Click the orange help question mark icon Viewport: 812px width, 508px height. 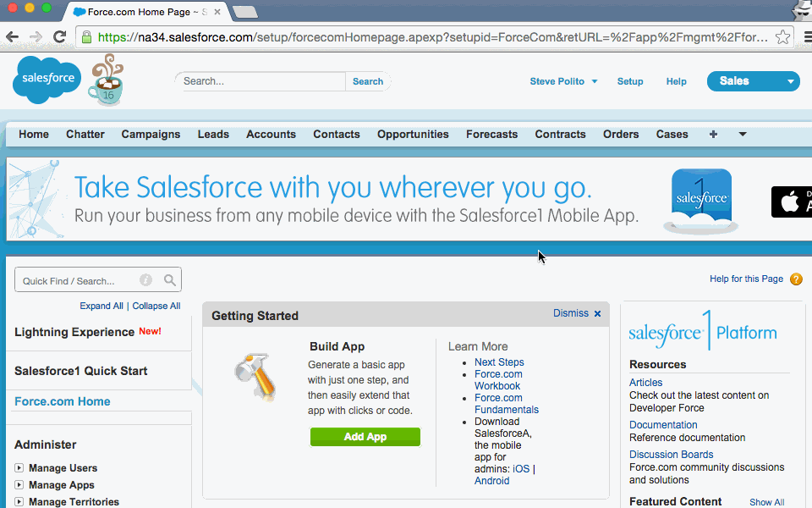[x=796, y=279]
